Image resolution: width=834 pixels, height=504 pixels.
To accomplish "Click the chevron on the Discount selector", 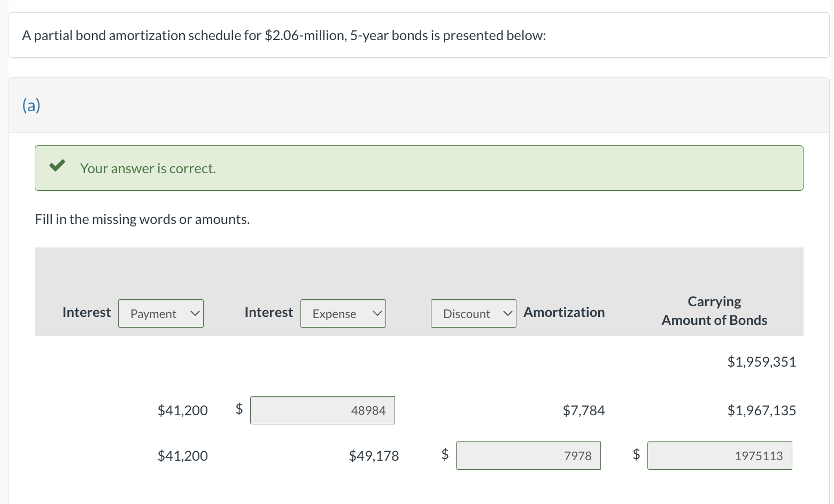I will pos(507,314).
